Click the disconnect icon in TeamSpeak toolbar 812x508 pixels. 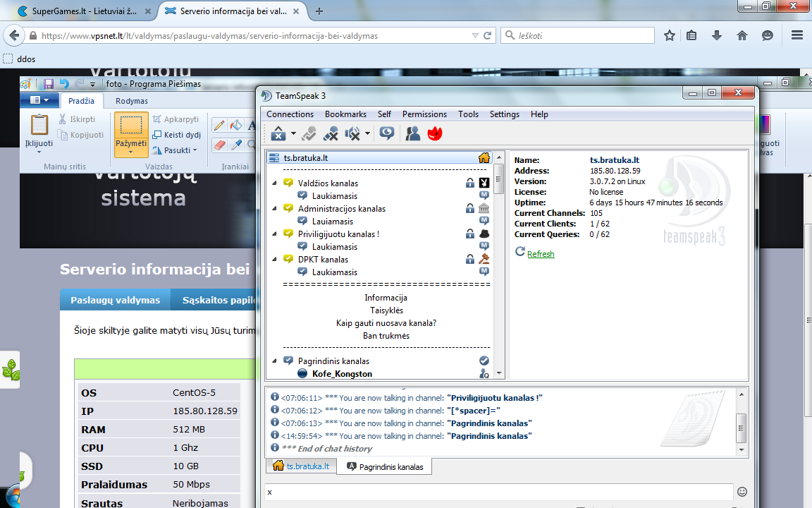tap(278, 134)
